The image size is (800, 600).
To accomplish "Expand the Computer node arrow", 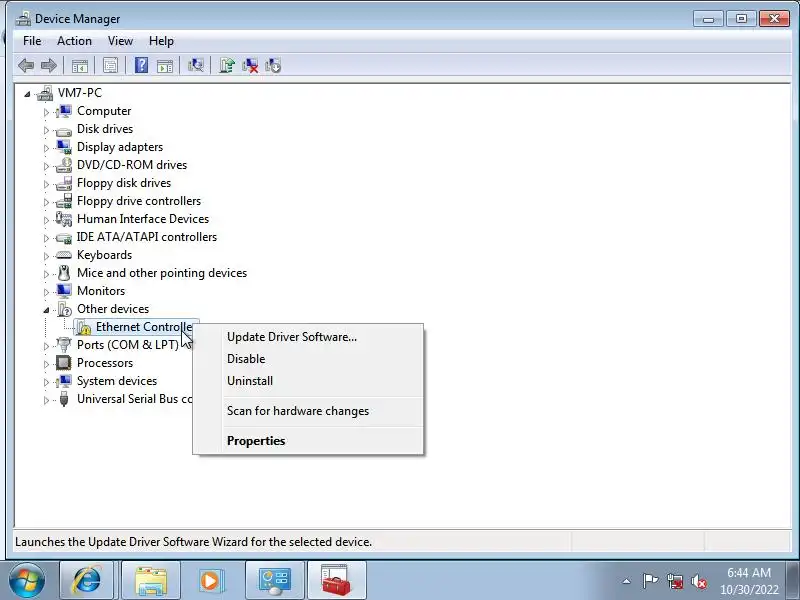I will tap(46, 112).
